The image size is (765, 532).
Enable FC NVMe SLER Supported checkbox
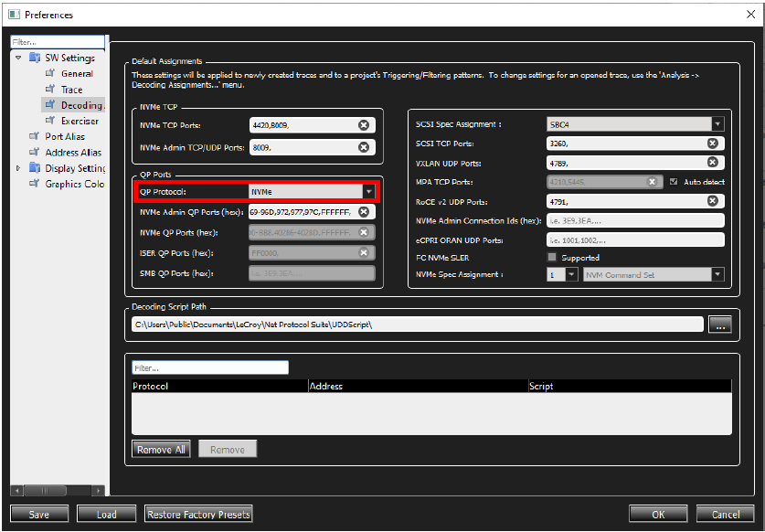(552, 257)
